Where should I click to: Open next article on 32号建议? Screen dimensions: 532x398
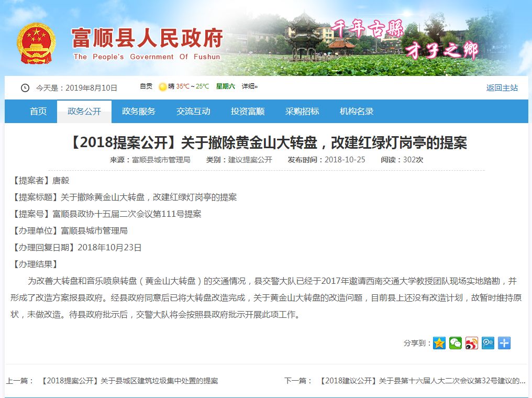(422, 381)
